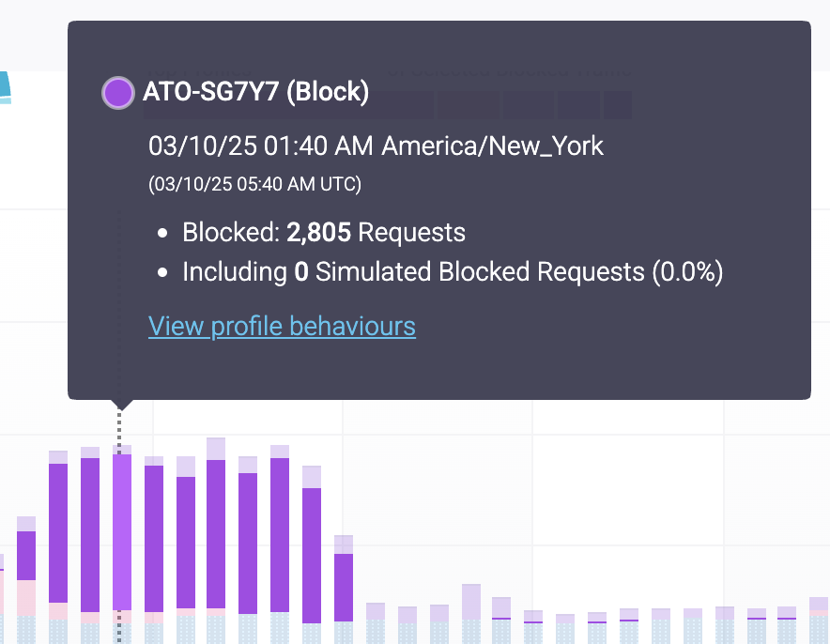Viewport: 830px width, 644px height.
Task: Click the tooltip's downward pointer arrow
Action: [x=121, y=405]
